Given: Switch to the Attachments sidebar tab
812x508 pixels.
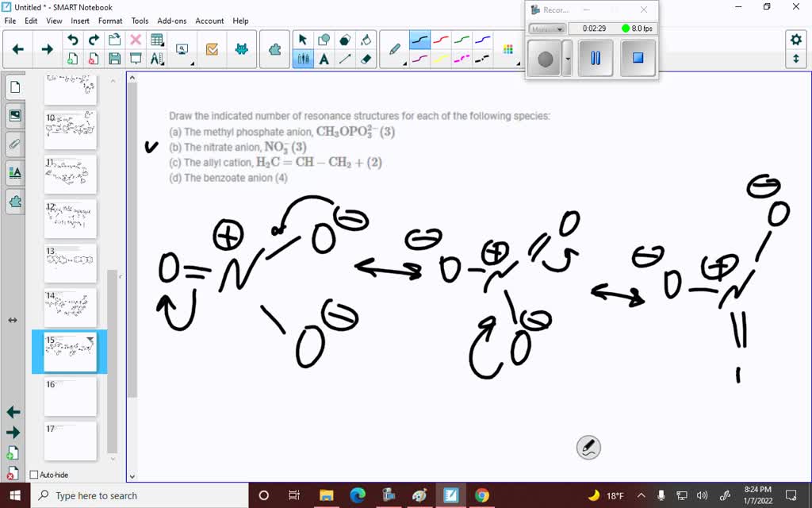Looking at the screenshot, I should [14, 144].
